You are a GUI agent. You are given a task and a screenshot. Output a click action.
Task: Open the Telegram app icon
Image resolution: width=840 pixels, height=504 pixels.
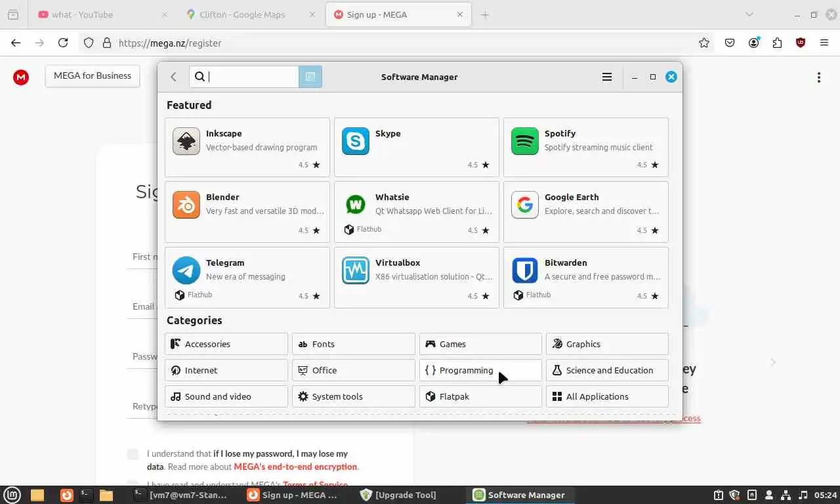[186, 270]
